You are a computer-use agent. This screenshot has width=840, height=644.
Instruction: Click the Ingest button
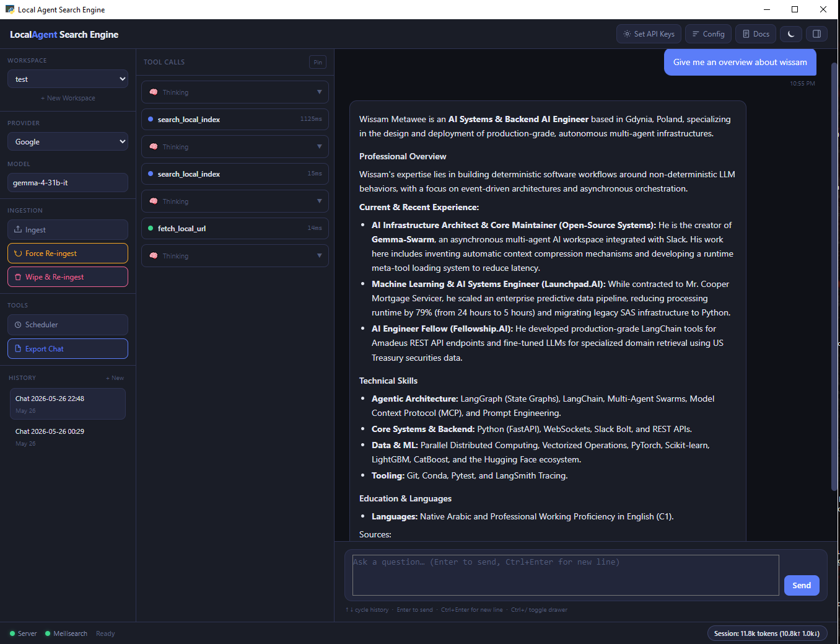point(68,229)
